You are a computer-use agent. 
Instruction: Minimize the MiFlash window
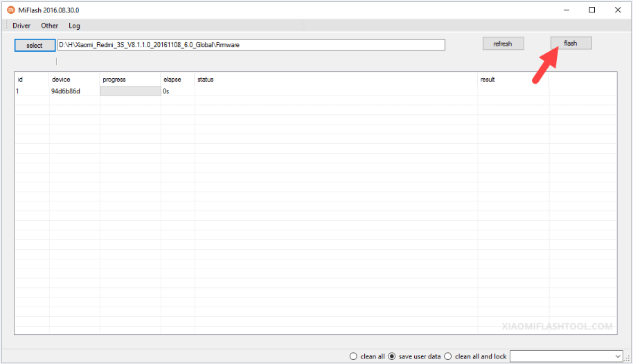(567, 10)
